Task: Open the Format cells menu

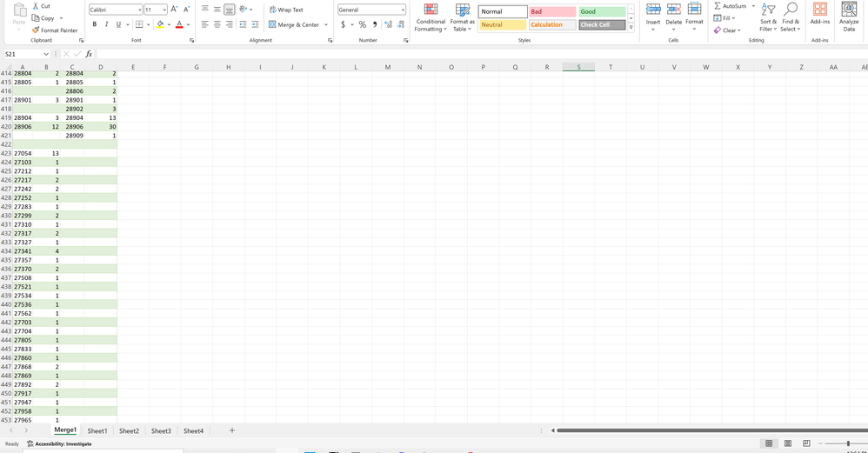Action: coord(694,17)
